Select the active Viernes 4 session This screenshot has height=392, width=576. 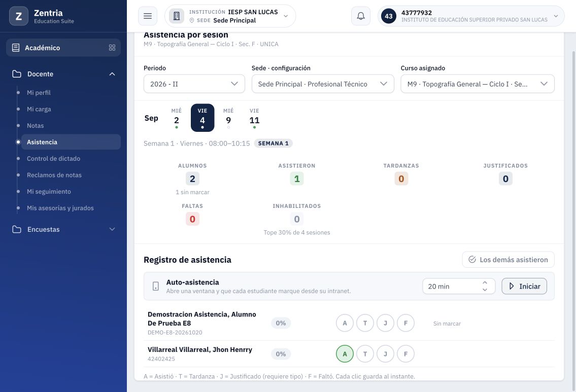pos(202,118)
